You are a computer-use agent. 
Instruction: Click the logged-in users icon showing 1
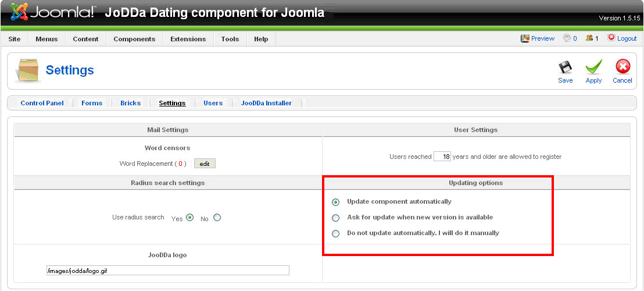(589, 38)
